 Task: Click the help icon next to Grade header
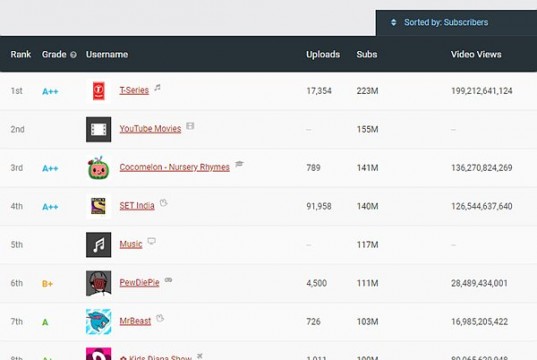73,54
